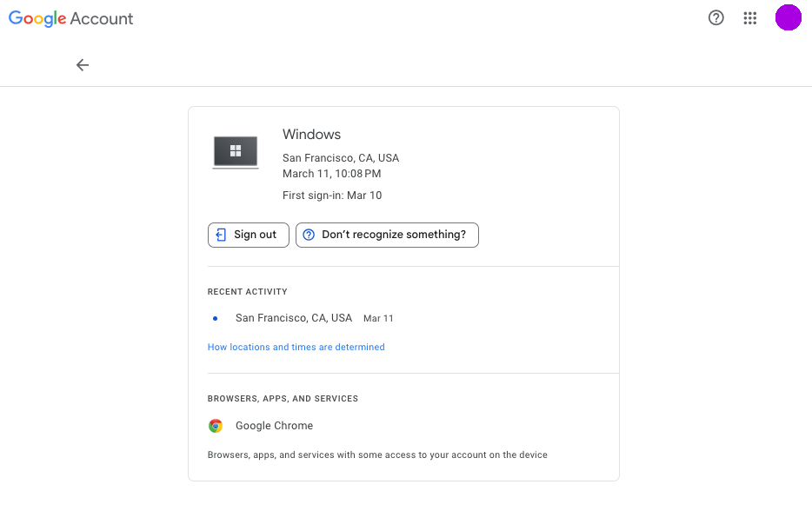Go back using the left arrow
This screenshot has height=511, width=812.
(x=83, y=65)
